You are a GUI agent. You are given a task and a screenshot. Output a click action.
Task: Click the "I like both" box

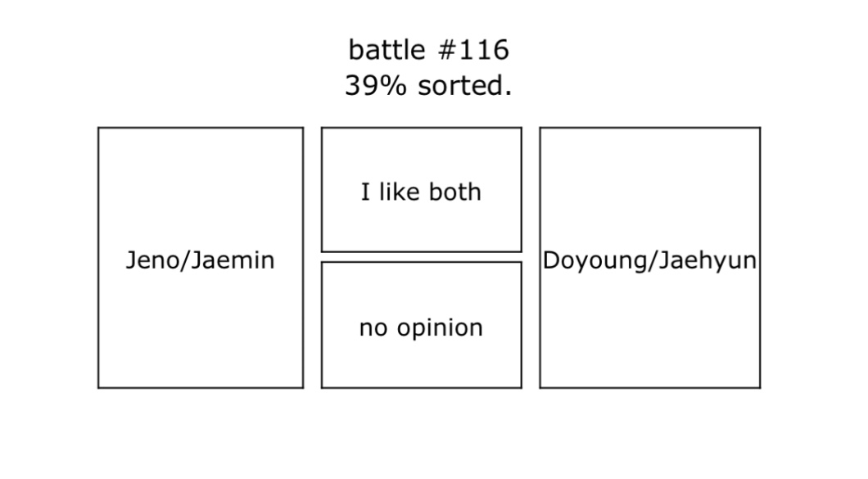pos(421,190)
